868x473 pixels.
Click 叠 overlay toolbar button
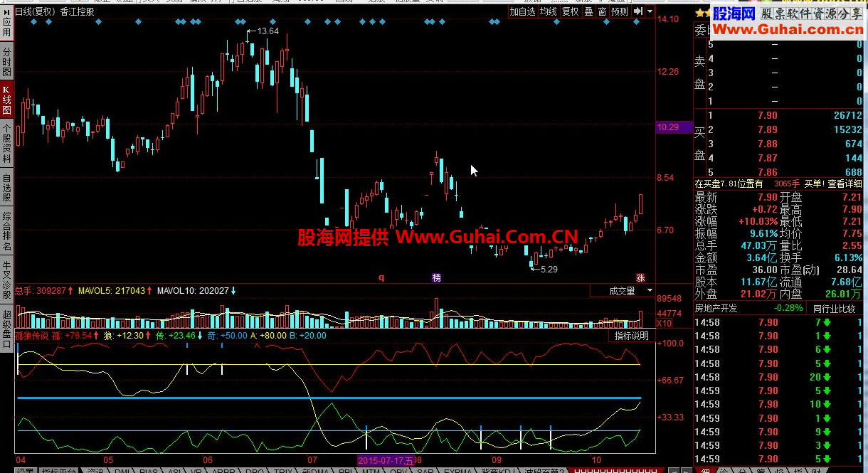[x=589, y=11]
